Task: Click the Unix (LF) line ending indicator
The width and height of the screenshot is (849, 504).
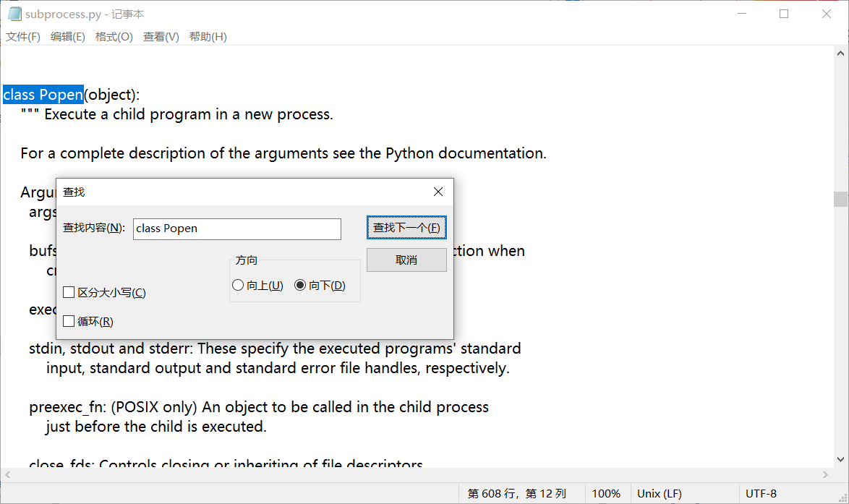Action: point(659,493)
